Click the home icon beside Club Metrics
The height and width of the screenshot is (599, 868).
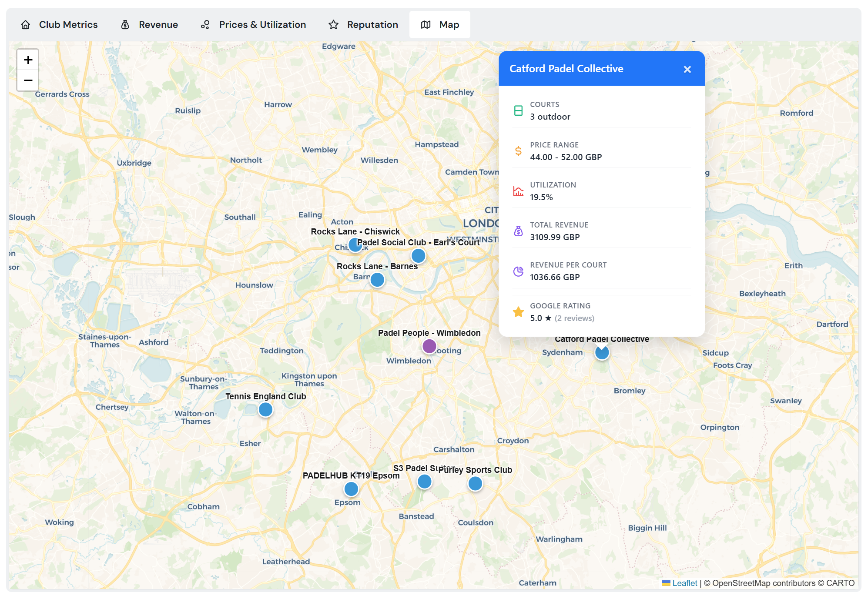point(25,24)
